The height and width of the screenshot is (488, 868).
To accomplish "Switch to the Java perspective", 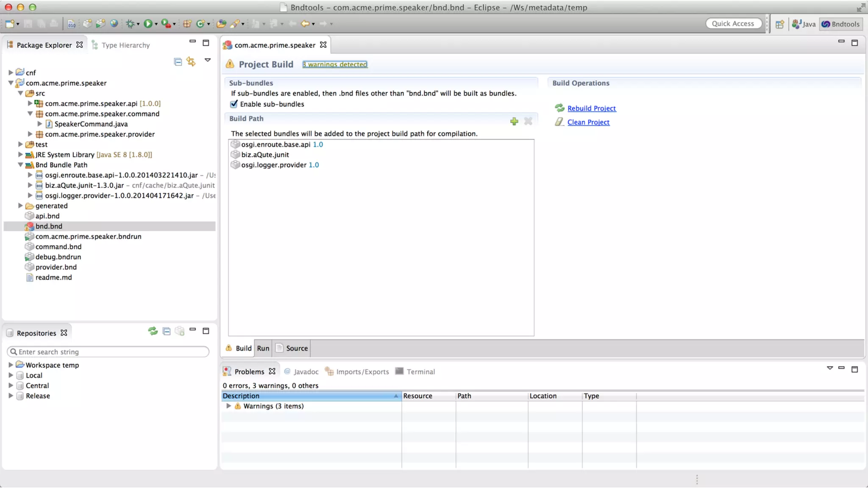I will pyautogui.click(x=804, y=24).
